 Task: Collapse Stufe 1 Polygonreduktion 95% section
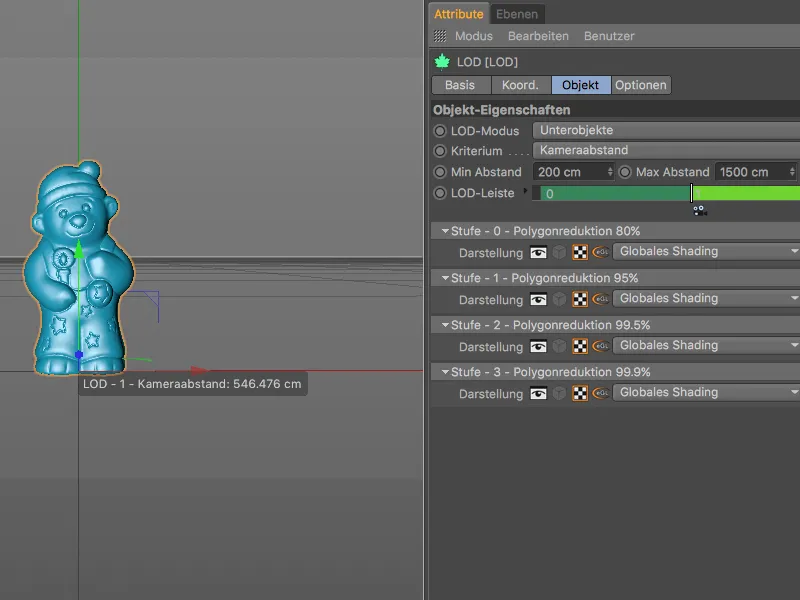[x=445, y=278]
